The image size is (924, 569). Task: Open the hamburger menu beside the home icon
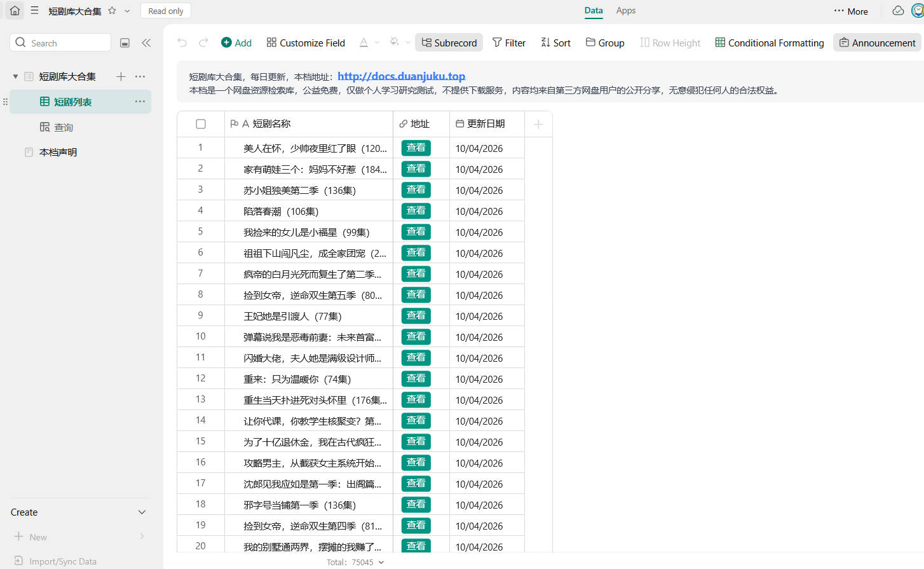pos(34,11)
